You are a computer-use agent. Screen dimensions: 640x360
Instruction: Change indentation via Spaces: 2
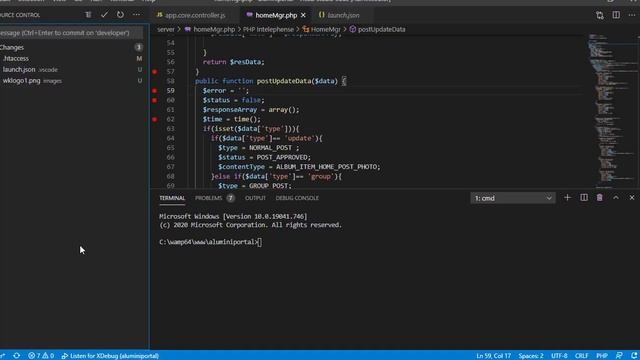click(531, 356)
